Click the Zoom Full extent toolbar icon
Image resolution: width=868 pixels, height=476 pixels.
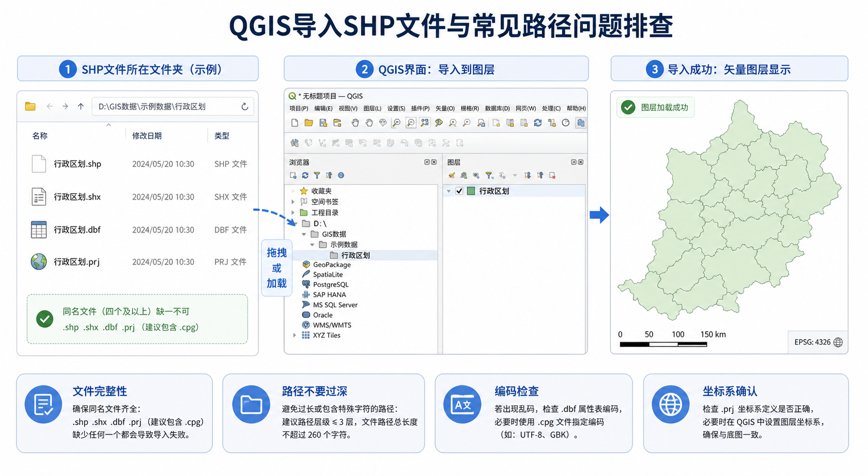click(425, 122)
